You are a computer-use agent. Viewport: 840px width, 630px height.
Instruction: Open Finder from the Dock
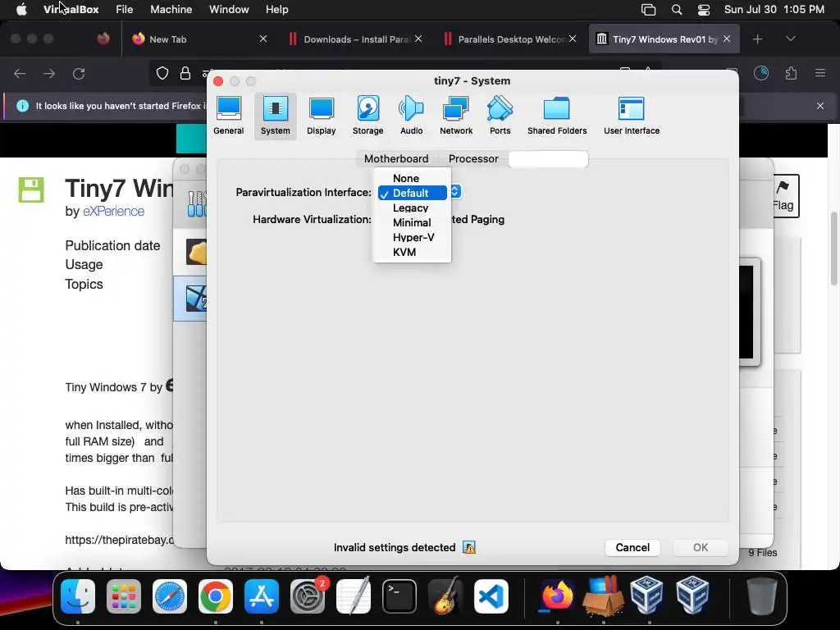tap(78, 597)
